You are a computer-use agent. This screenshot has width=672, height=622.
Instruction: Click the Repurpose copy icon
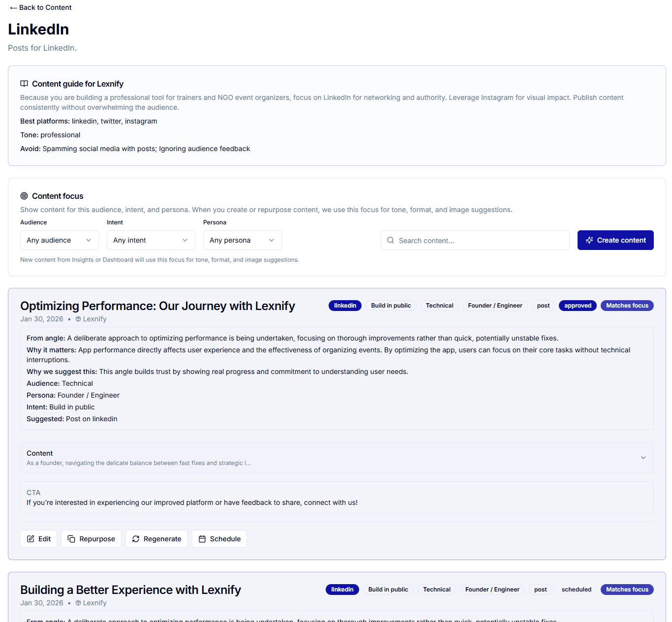pos(72,539)
